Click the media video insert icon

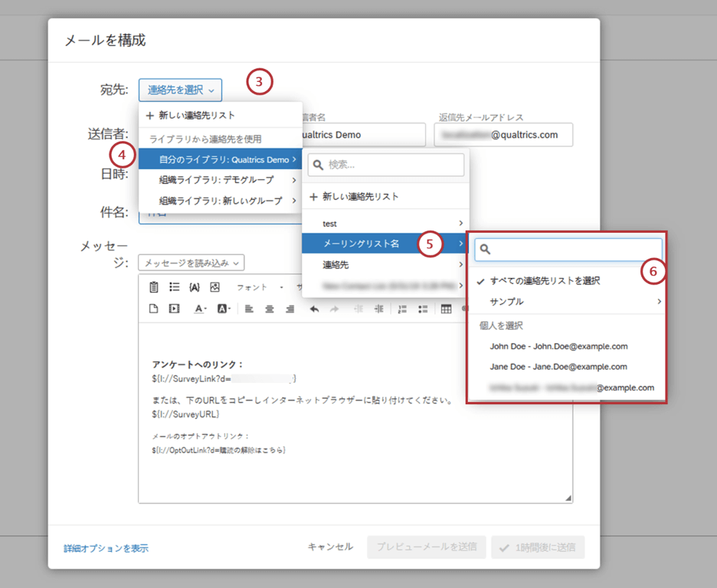point(174,309)
